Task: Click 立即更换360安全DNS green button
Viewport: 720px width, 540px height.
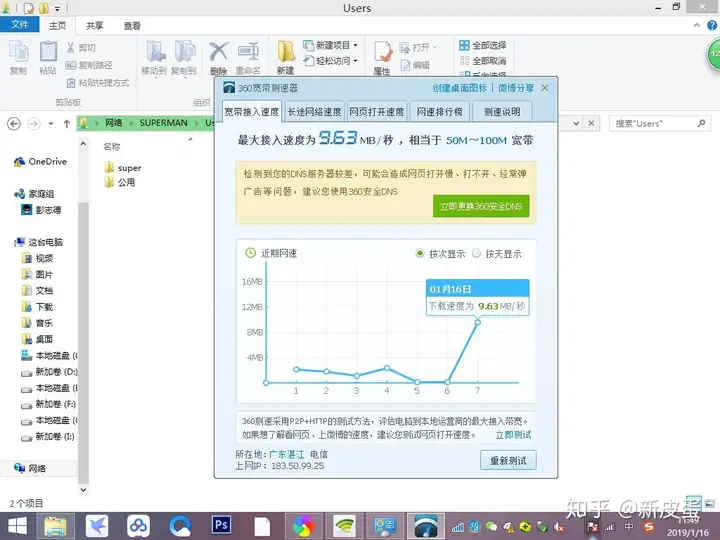Action: tap(481, 206)
